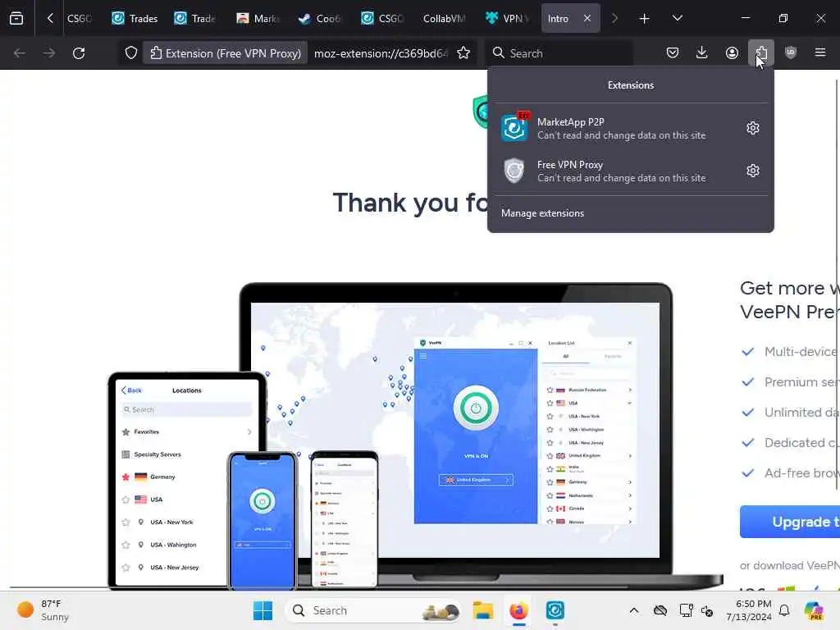Image resolution: width=840 pixels, height=630 pixels.
Task: Open settings gear for Free VPN Proxy
Action: [753, 171]
